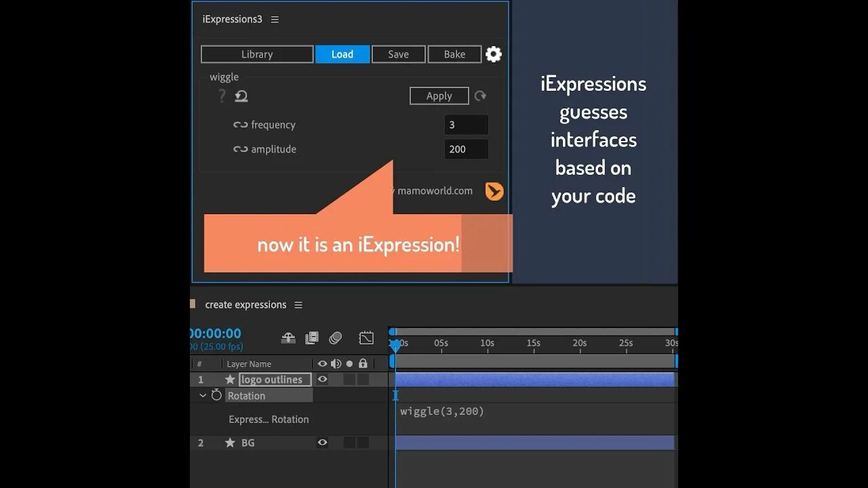Viewport: 868px width, 488px height.
Task: Click the time navigator bar above ruler
Action: 534,331
